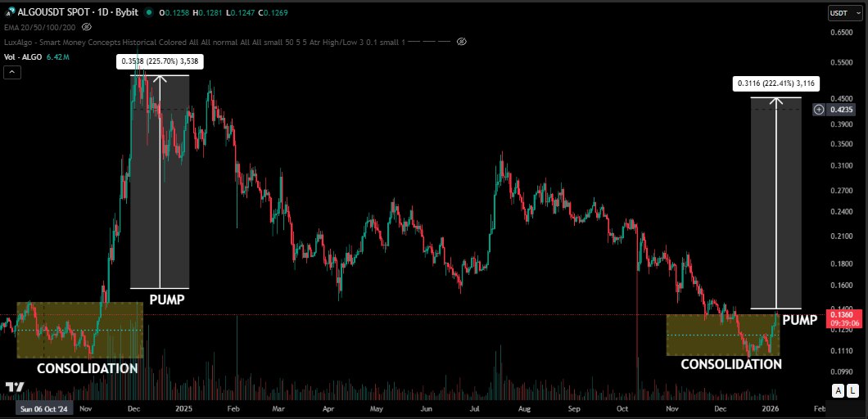This screenshot has width=868, height=419.
Task: Show the hidden EMA 20/50/100/200 indicator
Action: tap(86, 26)
